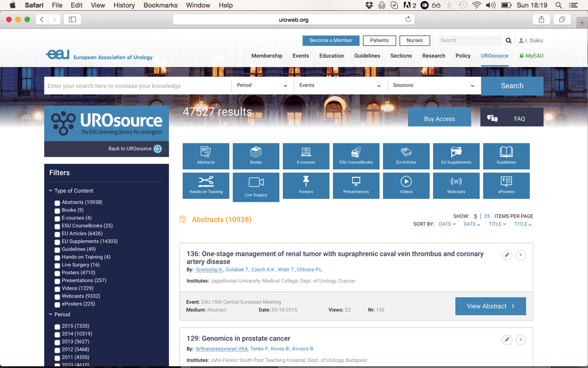588x368 pixels.
Task: Click the site search magnifier icon
Action: pos(509,41)
